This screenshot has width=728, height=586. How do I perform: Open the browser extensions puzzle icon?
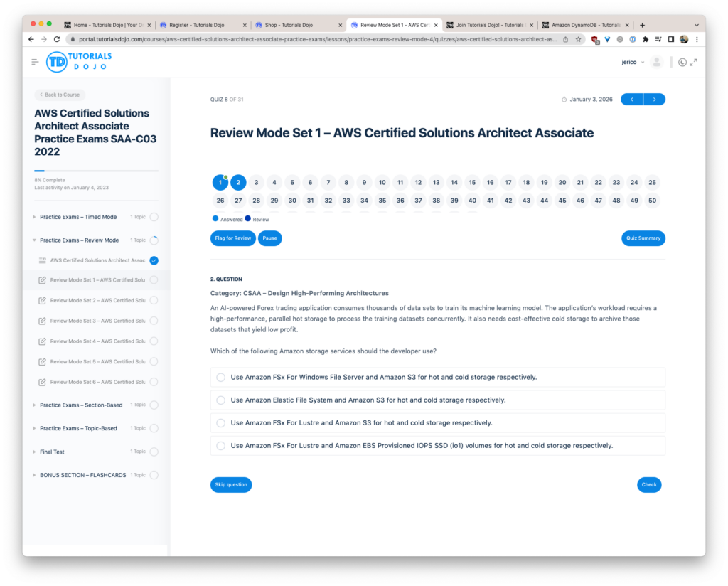pyautogui.click(x=646, y=39)
